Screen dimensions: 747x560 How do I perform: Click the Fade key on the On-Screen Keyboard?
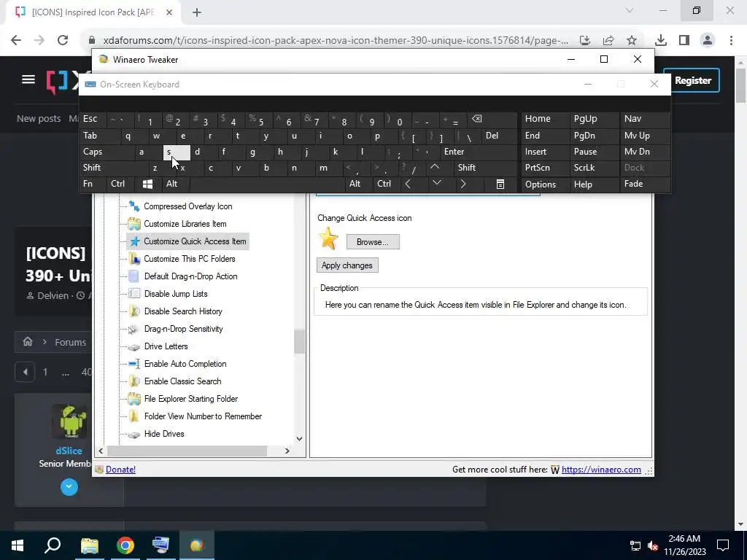point(645,184)
